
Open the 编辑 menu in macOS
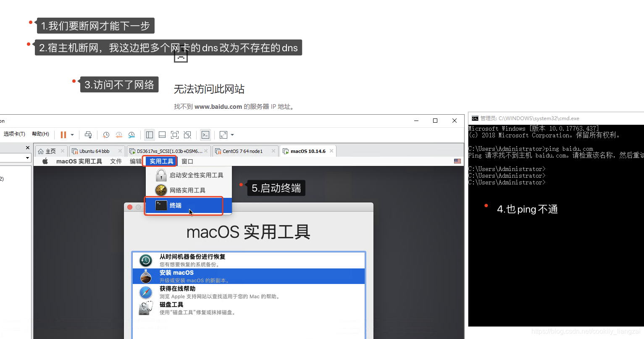[136, 161]
